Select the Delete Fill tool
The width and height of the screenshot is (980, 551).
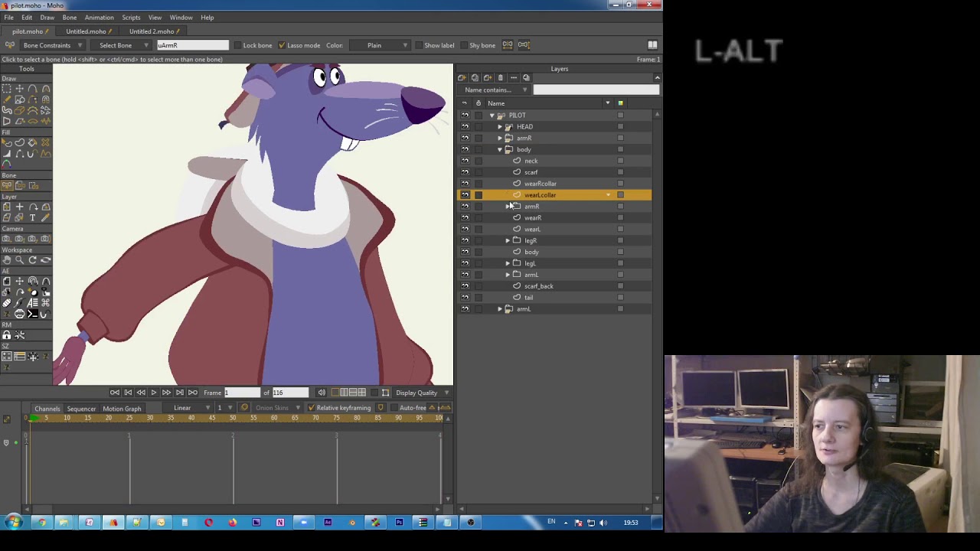[46, 142]
